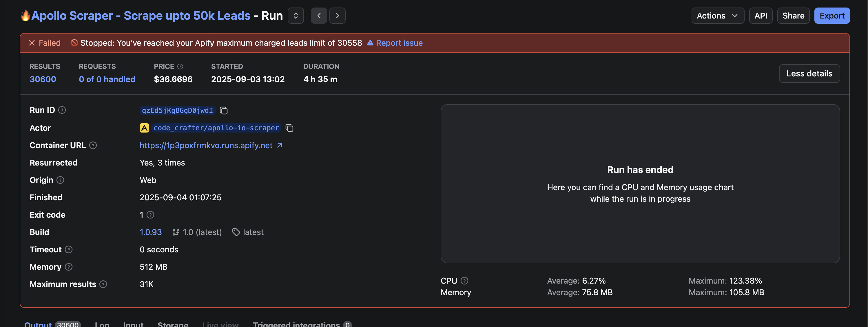Screen dimensions: 868x327
Task: Open help tooltip next to Run ID
Action: (x=62, y=110)
